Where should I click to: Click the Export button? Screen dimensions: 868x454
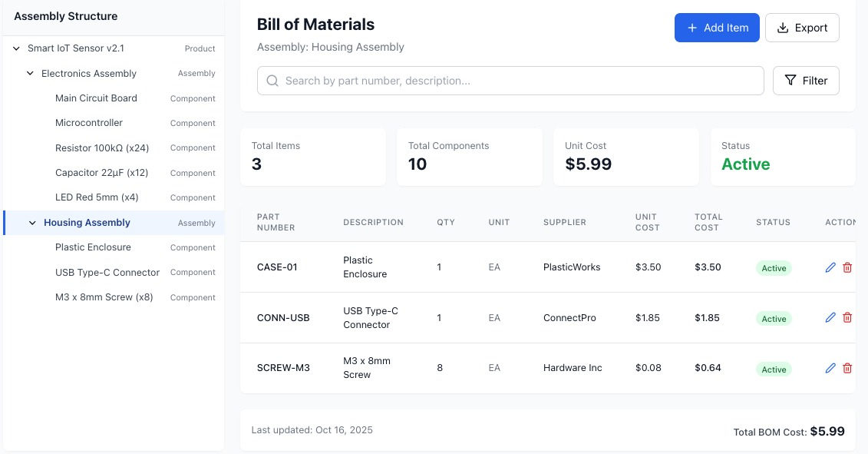tap(802, 28)
